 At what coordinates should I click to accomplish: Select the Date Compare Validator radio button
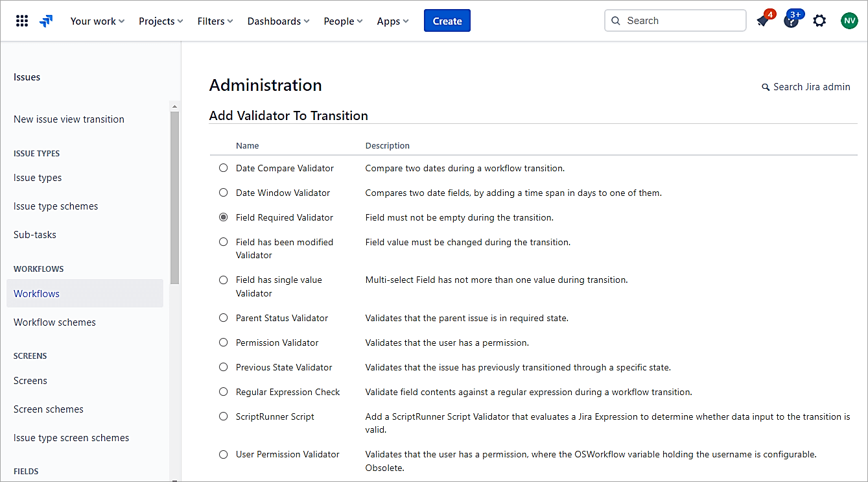[x=224, y=168]
